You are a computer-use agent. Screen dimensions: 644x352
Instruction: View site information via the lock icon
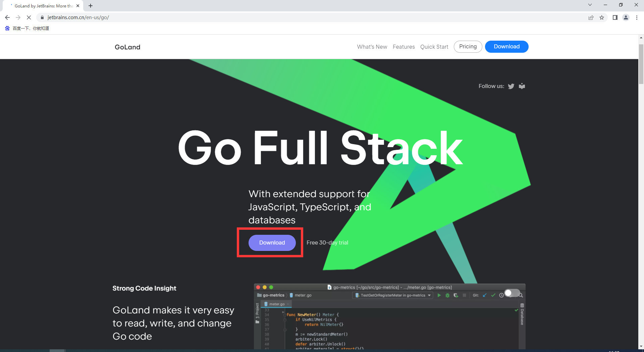42,17
